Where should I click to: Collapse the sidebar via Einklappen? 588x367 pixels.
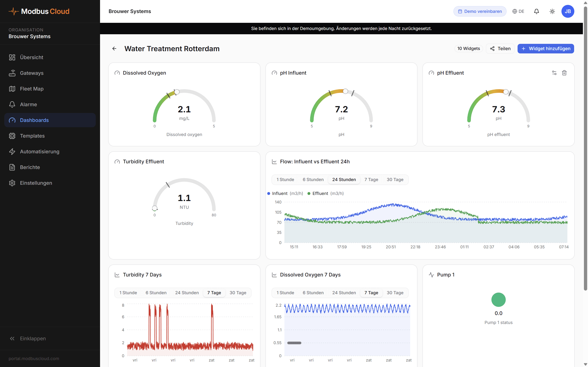[33, 338]
